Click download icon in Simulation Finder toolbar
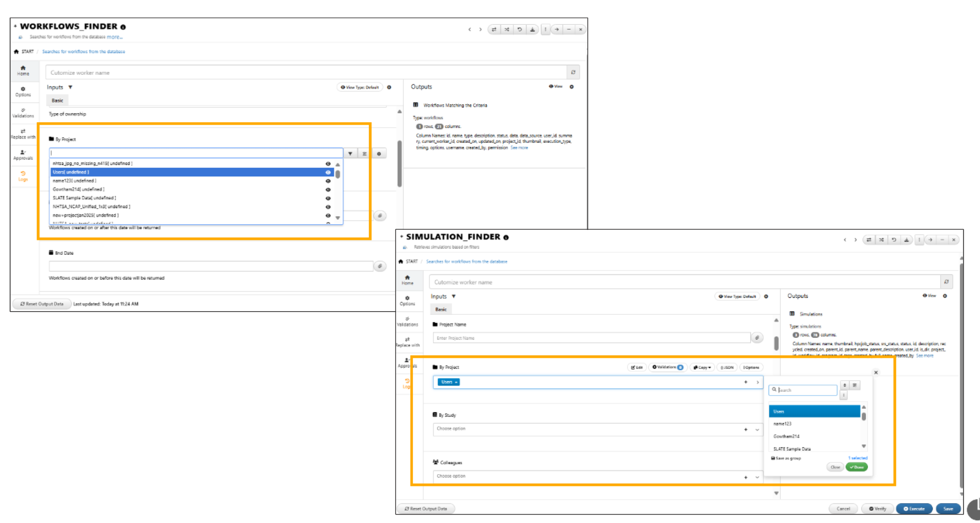 (x=907, y=239)
